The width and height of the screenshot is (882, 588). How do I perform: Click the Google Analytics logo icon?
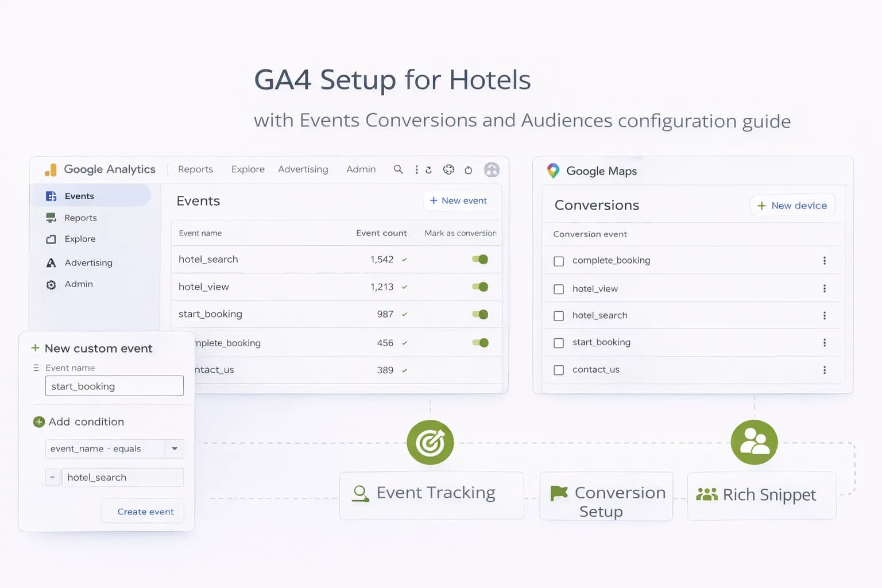point(51,169)
